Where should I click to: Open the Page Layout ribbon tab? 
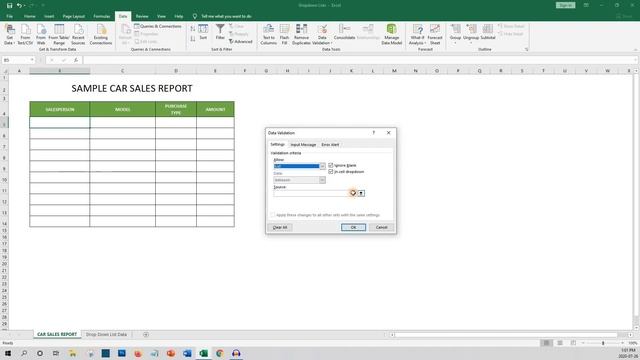73,16
